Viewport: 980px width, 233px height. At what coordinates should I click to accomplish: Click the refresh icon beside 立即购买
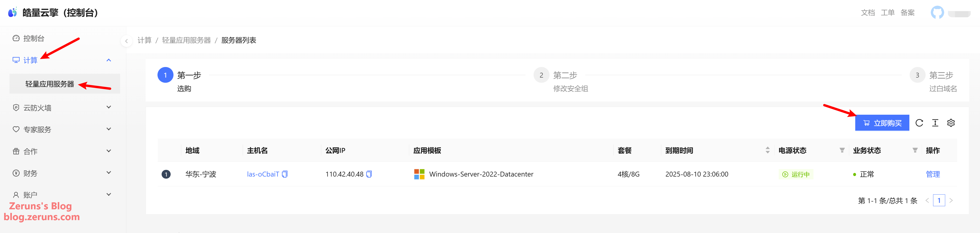pyautogui.click(x=919, y=123)
